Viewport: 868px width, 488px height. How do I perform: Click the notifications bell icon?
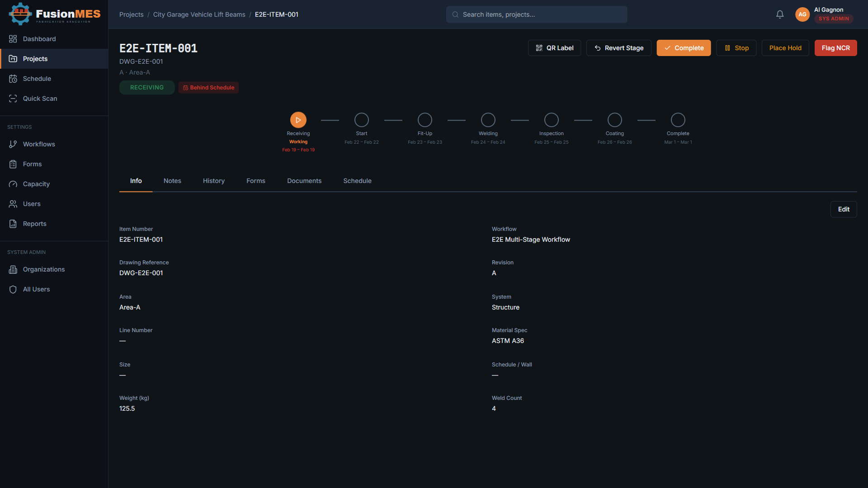click(780, 14)
